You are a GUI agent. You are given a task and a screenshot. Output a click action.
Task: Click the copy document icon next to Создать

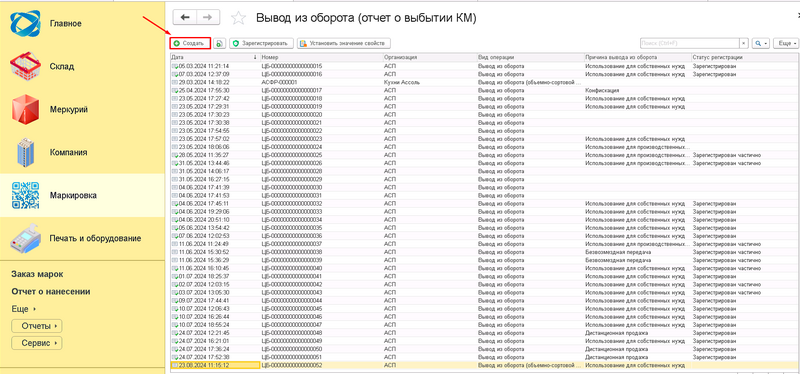[219, 43]
